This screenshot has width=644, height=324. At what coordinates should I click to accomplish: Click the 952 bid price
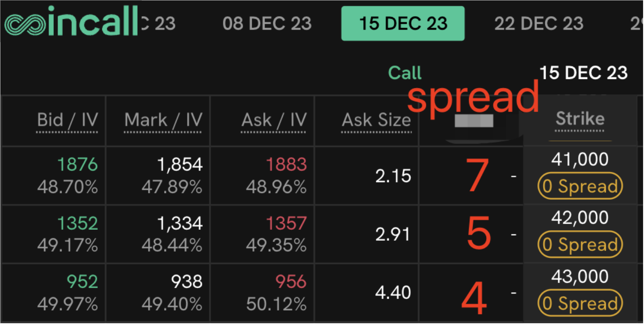pos(82,282)
